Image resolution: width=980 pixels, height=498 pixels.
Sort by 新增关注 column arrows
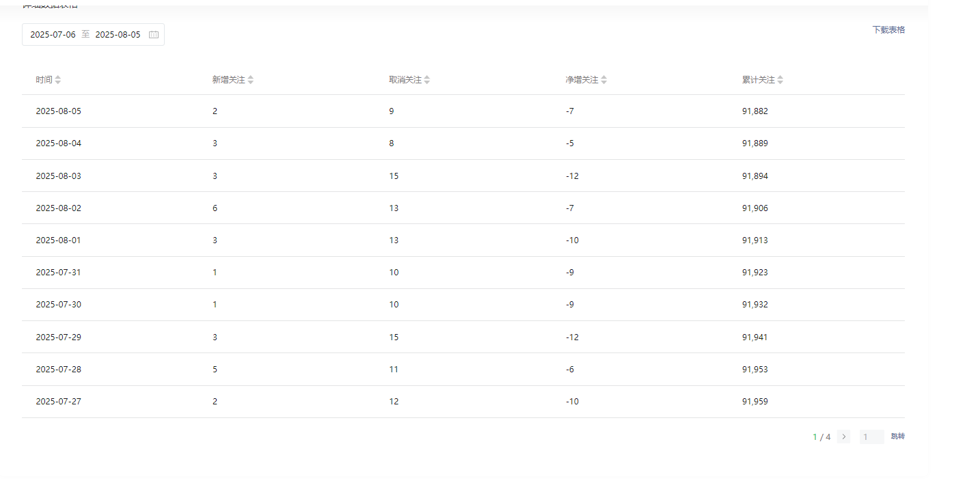pyautogui.click(x=251, y=80)
